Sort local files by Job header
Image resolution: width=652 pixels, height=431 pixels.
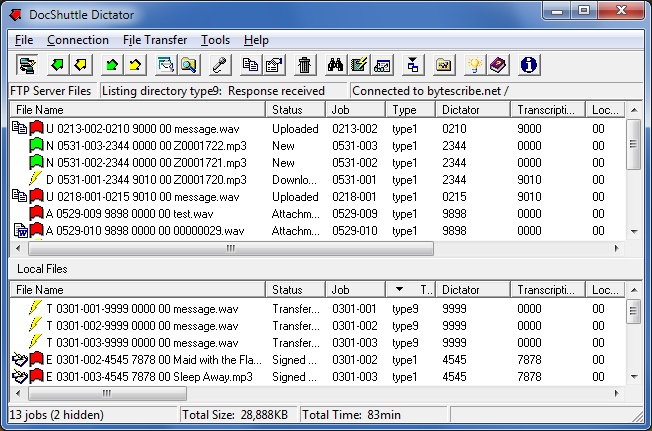click(x=355, y=290)
